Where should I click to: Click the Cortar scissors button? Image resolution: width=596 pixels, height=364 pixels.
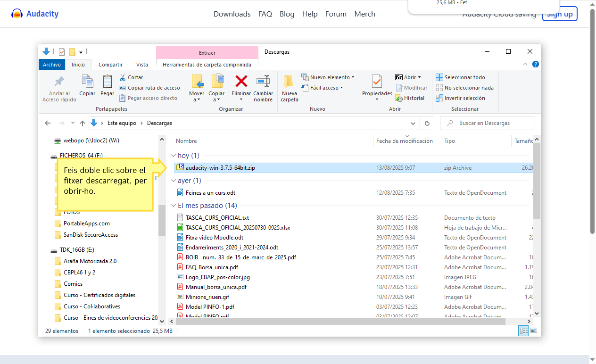131,77
